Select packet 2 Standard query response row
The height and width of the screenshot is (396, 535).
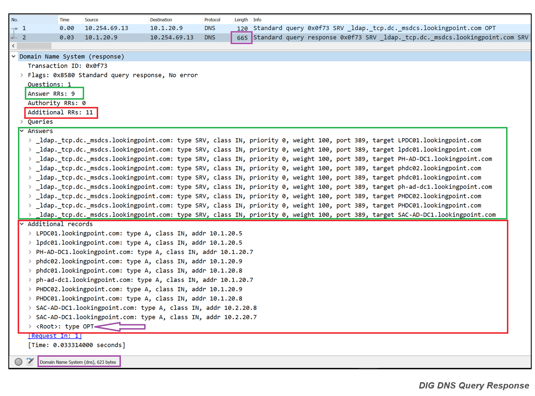pos(270,38)
